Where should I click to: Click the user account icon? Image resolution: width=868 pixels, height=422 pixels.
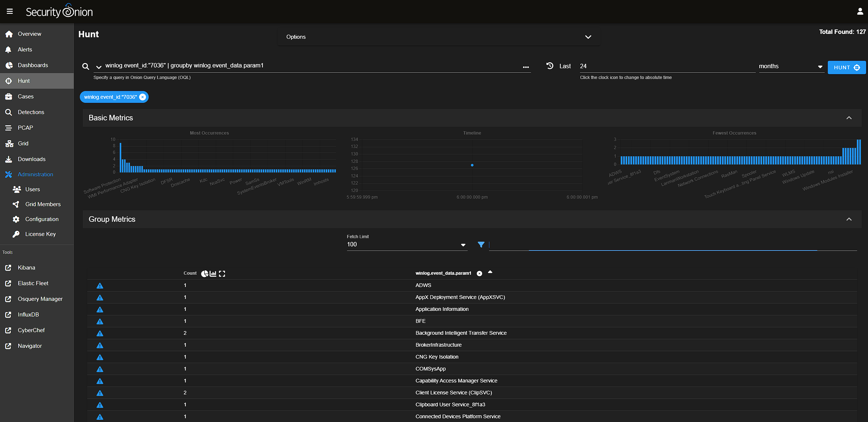click(860, 12)
